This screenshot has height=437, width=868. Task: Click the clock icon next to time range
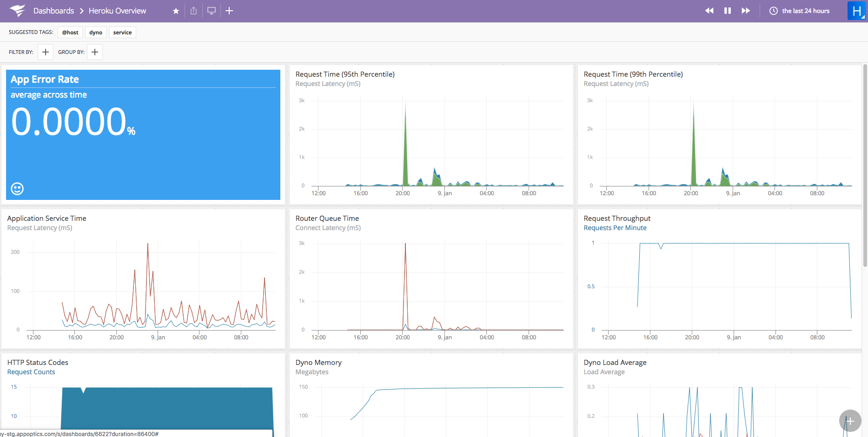click(x=773, y=10)
